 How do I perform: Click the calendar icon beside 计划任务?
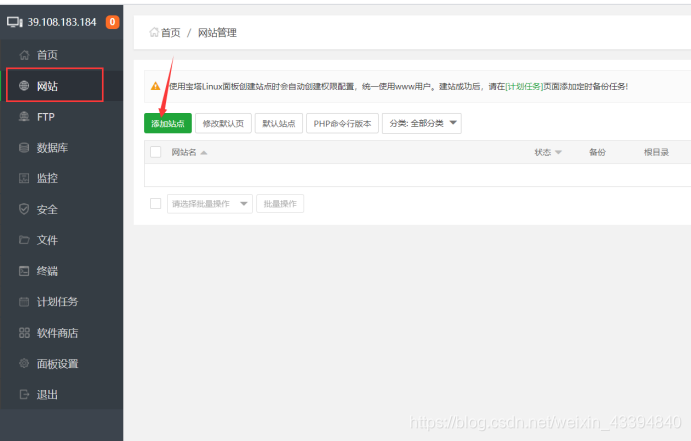pyautogui.click(x=24, y=302)
